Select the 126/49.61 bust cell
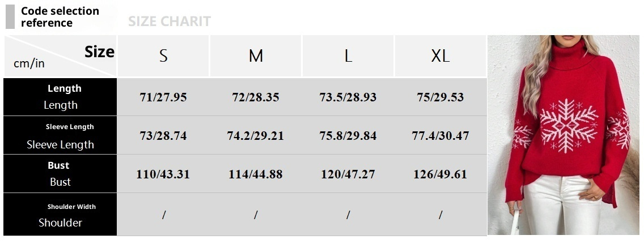 click(x=440, y=174)
